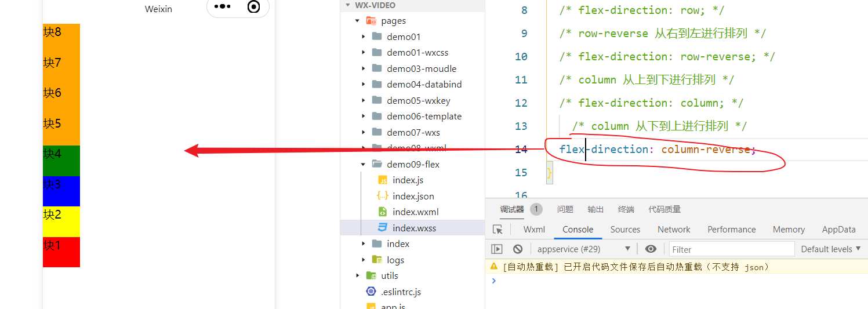
Task: Expand the demo01 folder arrow
Action: [x=364, y=37]
